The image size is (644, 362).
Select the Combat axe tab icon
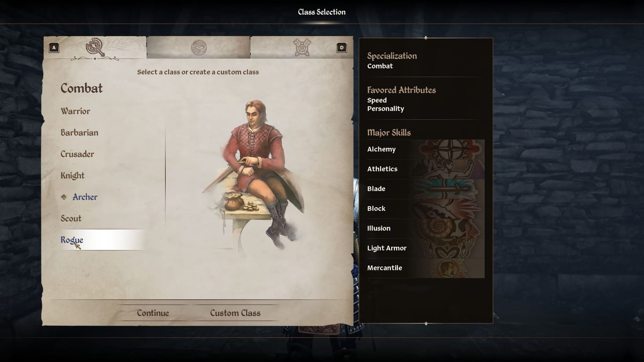pyautogui.click(x=95, y=47)
